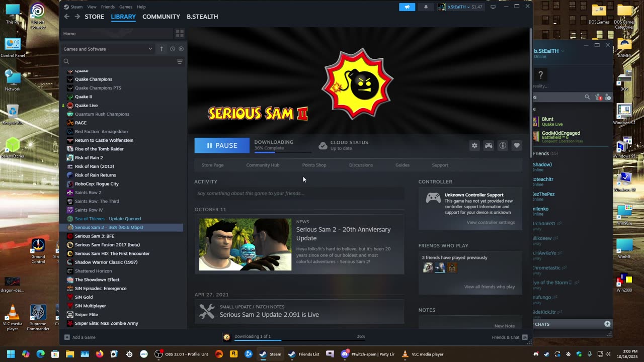Open the Guides link
The height and width of the screenshot is (362, 644).
click(x=402, y=165)
